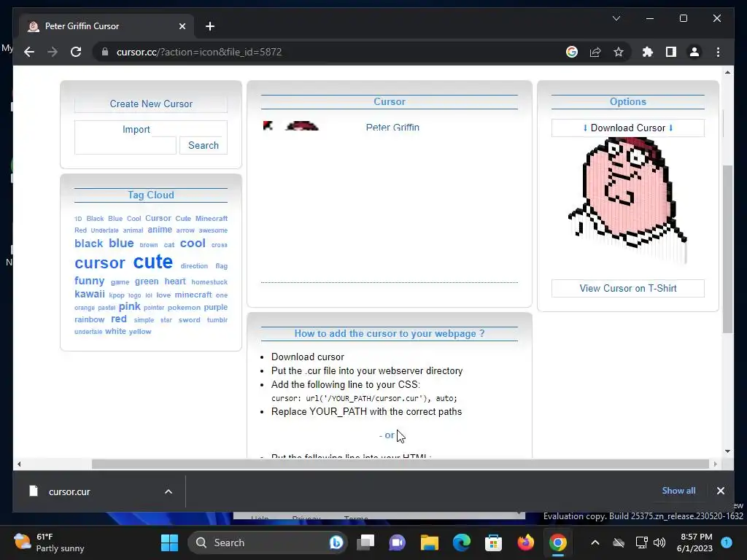Click the Import link
The height and width of the screenshot is (560, 747).
coord(136,130)
